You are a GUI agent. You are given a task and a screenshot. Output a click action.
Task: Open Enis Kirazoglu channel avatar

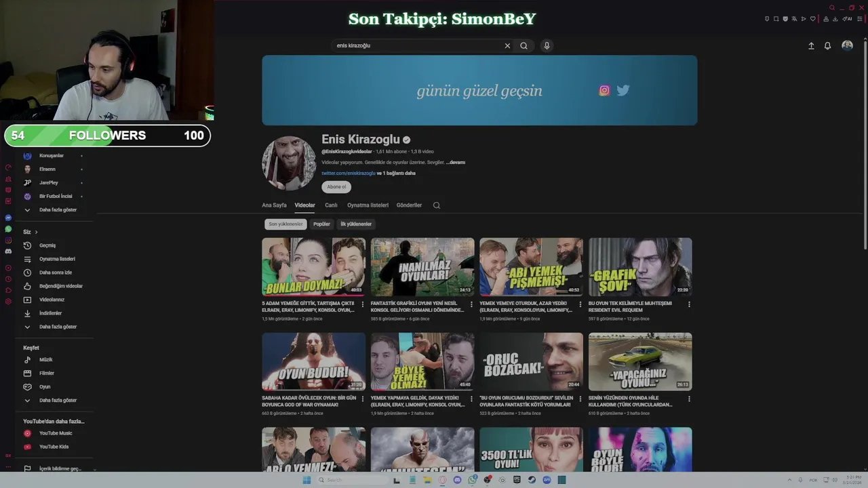[289, 163]
